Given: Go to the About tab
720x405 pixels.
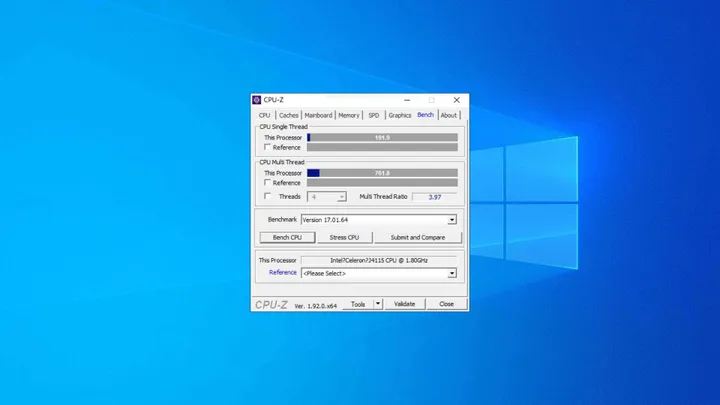Looking at the screenshot, I should 449,115.
